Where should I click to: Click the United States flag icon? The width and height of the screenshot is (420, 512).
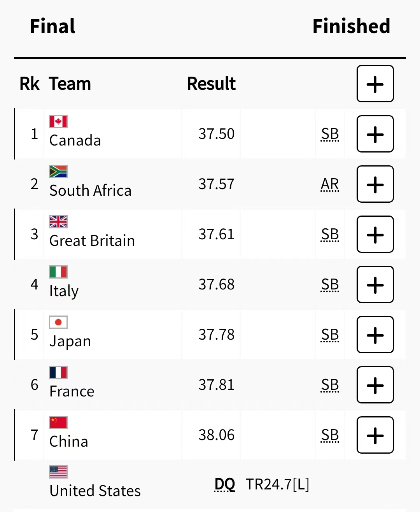click(x=58, y=472)
